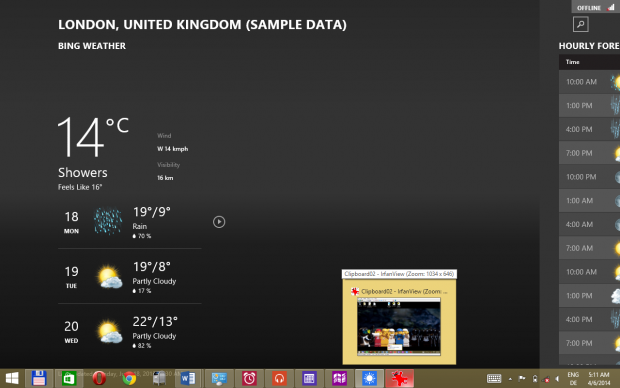Click Monday's 70 % precipitation value

142,236
